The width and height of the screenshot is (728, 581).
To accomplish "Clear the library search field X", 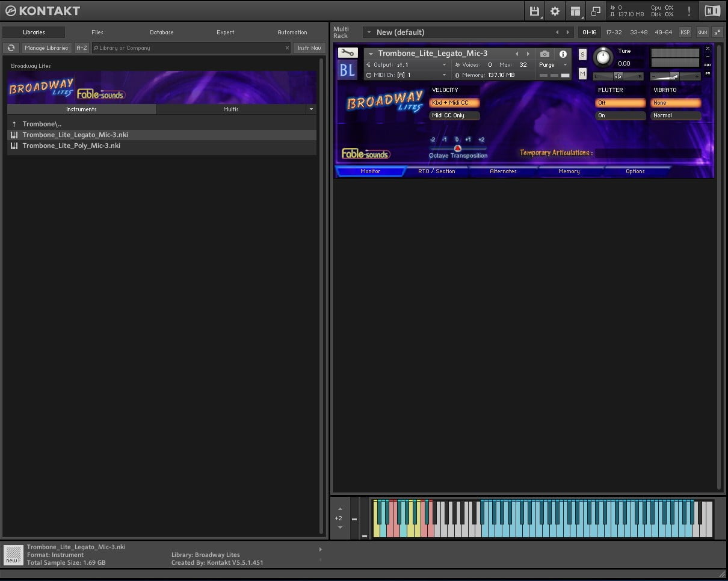I will (287, 48).
